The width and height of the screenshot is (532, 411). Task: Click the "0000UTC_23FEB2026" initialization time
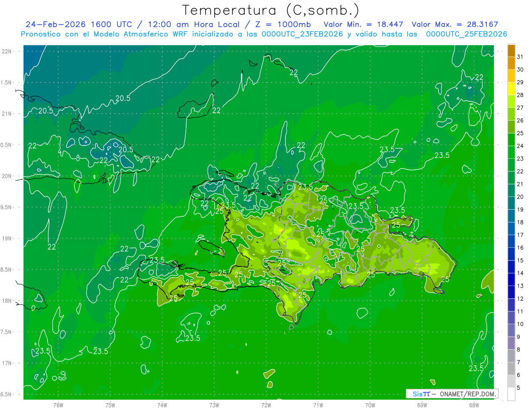302,34
